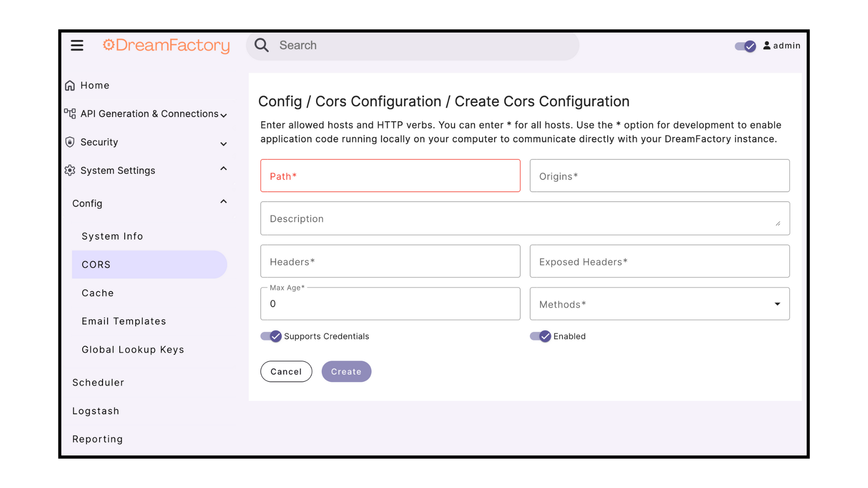Click the Path input field

(390, 176)
